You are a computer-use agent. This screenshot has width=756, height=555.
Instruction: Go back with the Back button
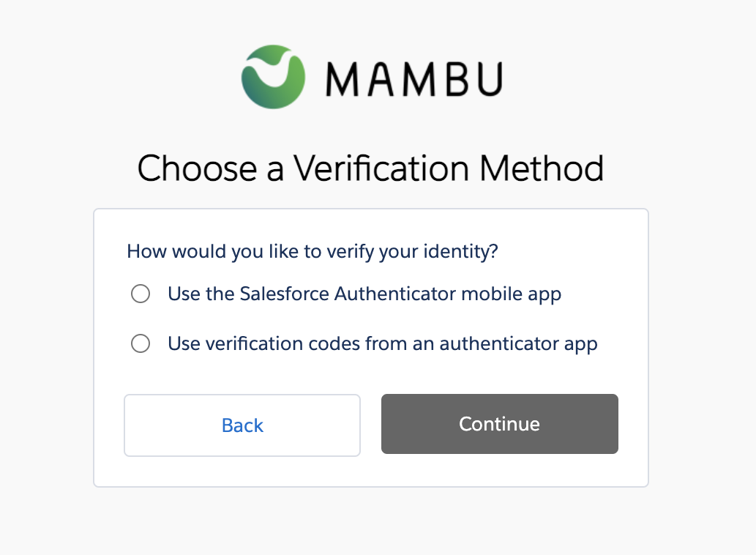[x=242, y=425]
